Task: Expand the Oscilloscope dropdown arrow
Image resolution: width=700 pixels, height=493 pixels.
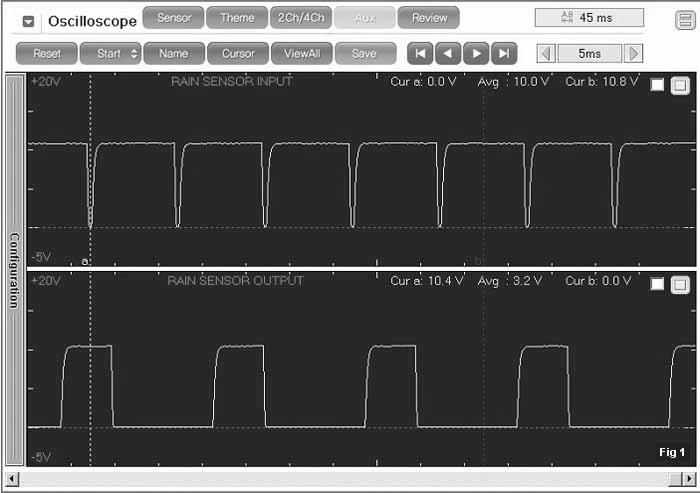Action: (x=29, y=20)
